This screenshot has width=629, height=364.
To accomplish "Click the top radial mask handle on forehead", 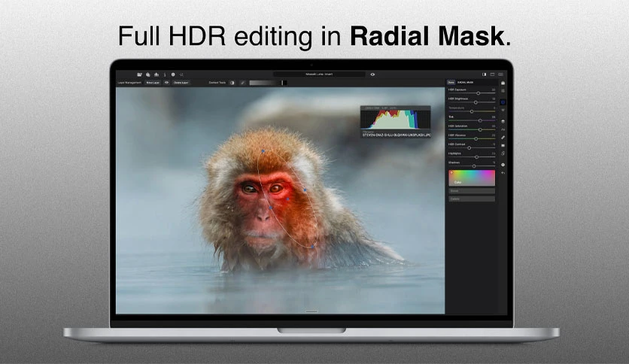I will [263, 151].
